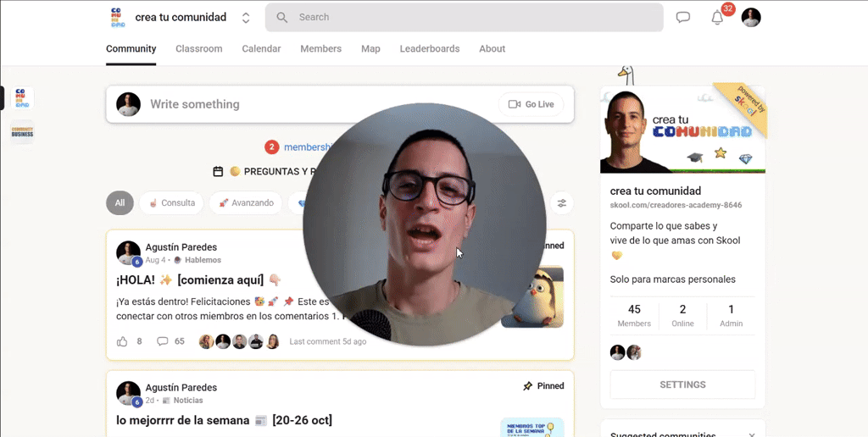
Task: Switch to the Leaderboards tab
Action: click(x=430, y=48)
